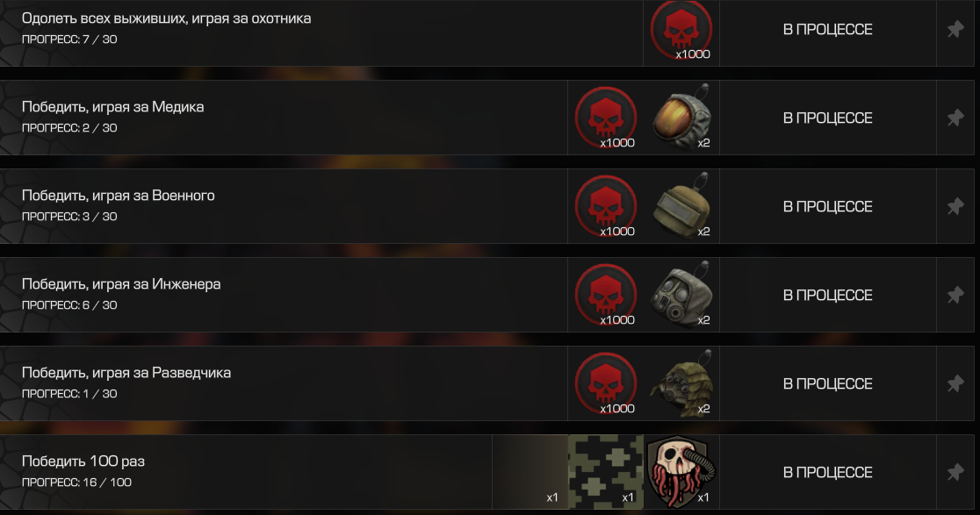Screen dimensions: 980x515
Task: Click the red skull reward for Медик
Action: tap(606, 118)
